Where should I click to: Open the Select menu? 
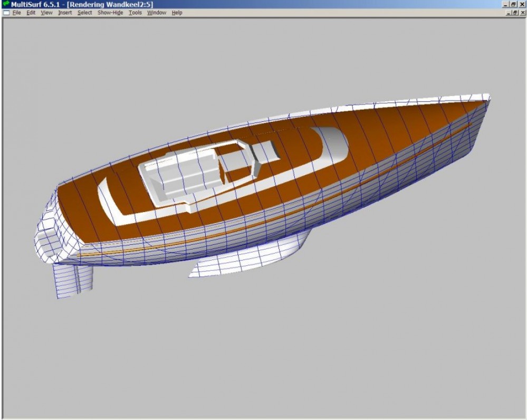pos(84,13)
